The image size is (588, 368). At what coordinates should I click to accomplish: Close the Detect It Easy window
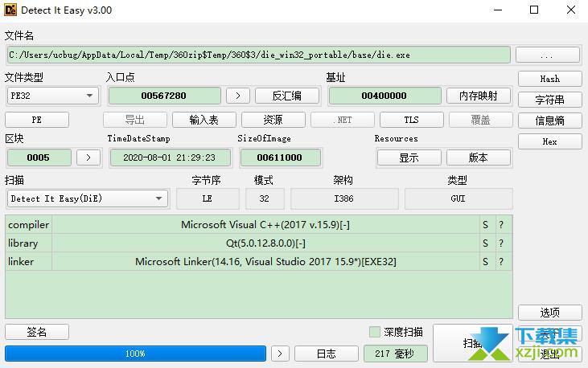pos(571,10)
